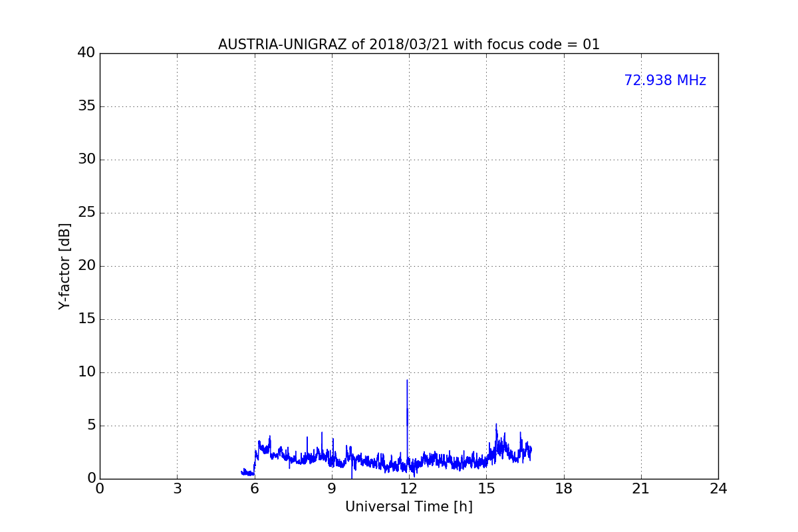Click the x-axis tick label 12
798x532 pixels.
pyautogui.click(x=409, y=489)
